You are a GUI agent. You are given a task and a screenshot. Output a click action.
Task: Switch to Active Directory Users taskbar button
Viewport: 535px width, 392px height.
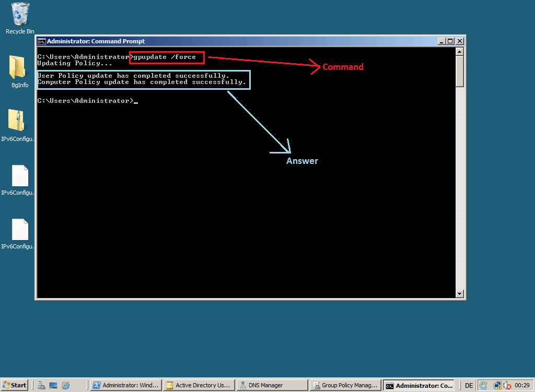[197, 385]
